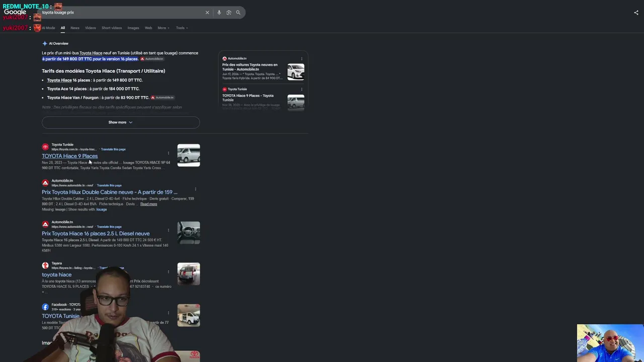Open the Tayara toyota hiace result link

point(57,275)
